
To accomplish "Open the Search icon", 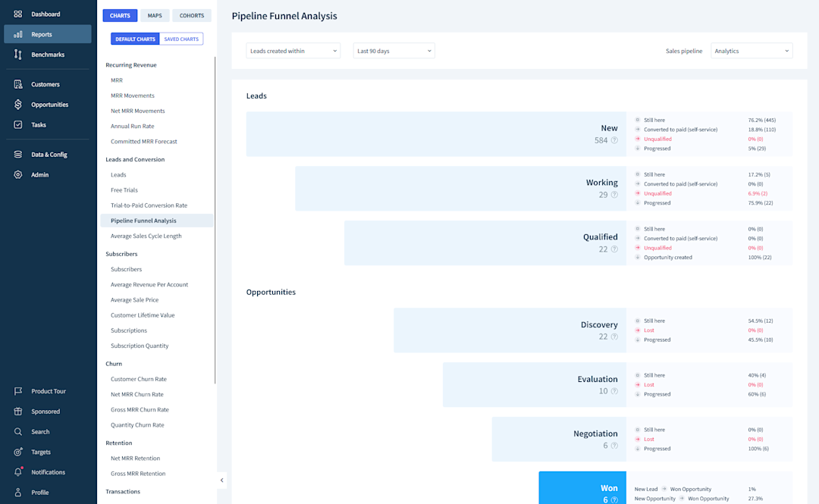I will (17, 431).
